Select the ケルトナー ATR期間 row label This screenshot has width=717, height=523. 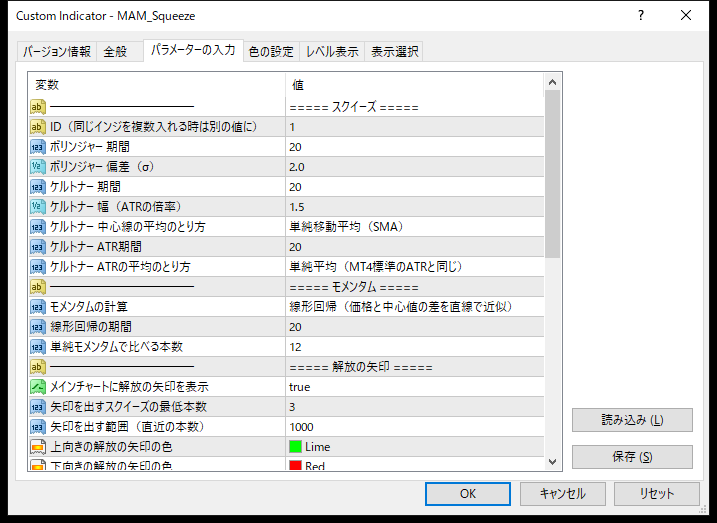[96, 247]
